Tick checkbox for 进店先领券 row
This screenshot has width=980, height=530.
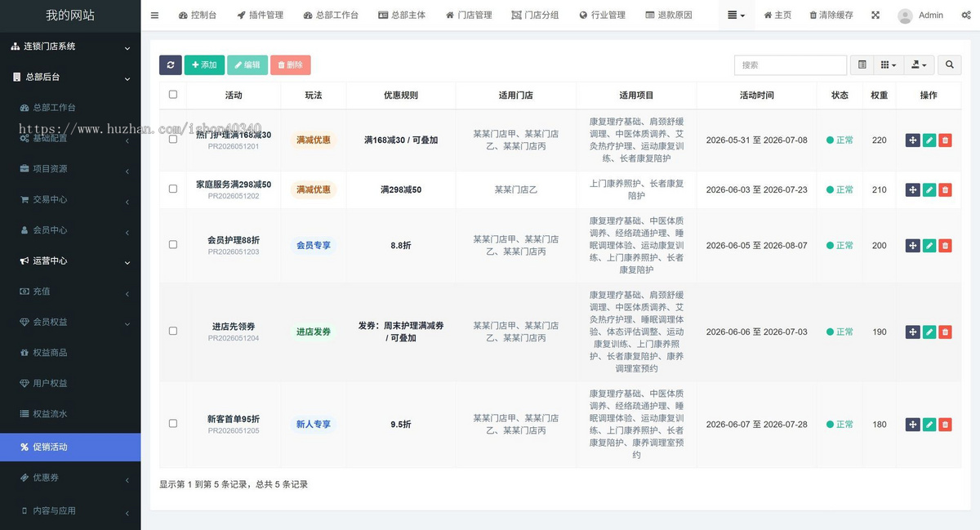(x=172, y=331)
